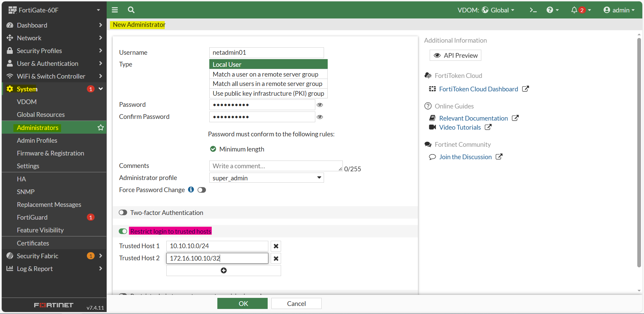
Task: Open the Admin Profiles menu item
Action: pyautogui.click(x=54, y=140)
